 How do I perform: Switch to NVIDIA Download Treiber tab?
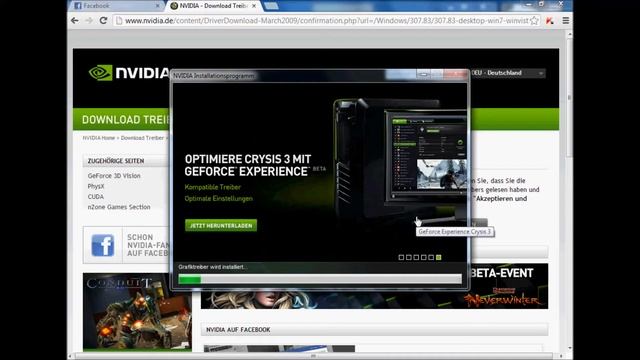tap(213, 6)
